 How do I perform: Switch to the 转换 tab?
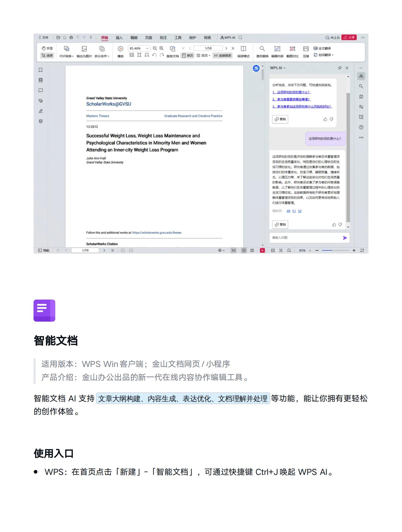(x=207, y=38)
